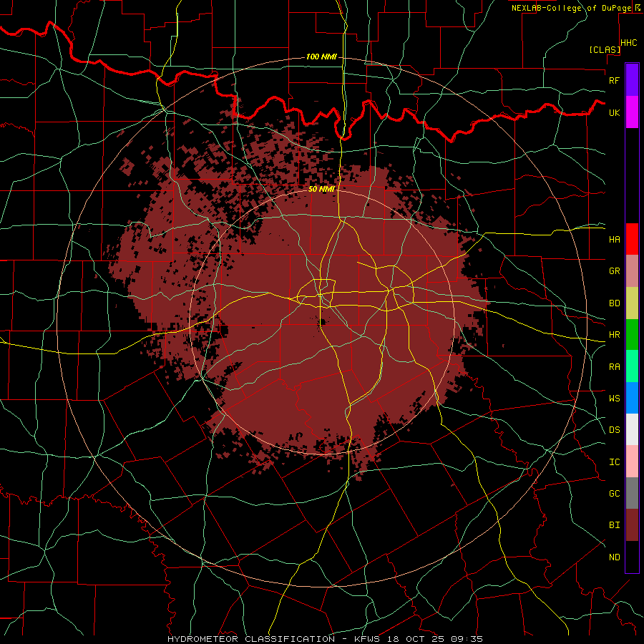
Task: Click the GR legend label
Action: tap(614, 271)
